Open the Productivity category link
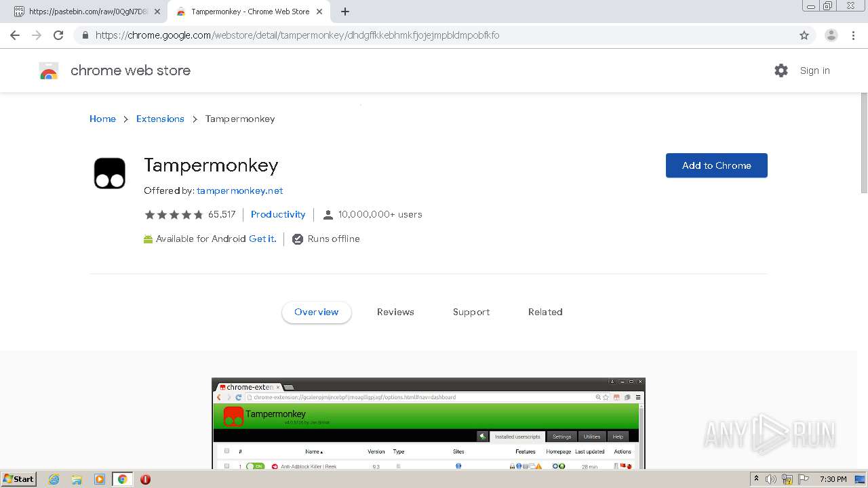 point(278,214)
